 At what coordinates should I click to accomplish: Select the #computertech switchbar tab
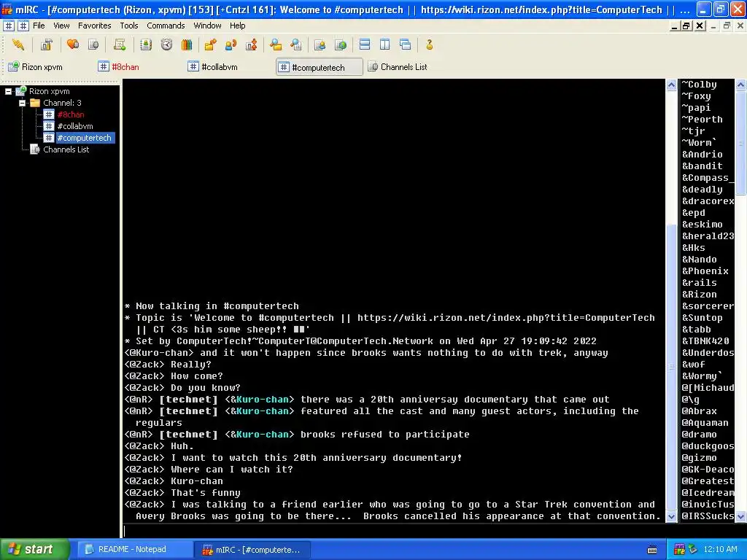coord(320,67)
